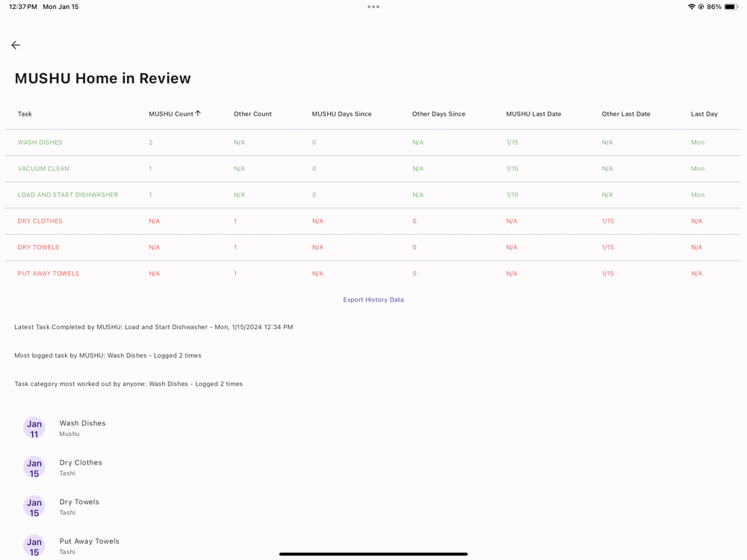Sort by MUSHU Days Since header

pyautogui.click(x=341, y=113)
